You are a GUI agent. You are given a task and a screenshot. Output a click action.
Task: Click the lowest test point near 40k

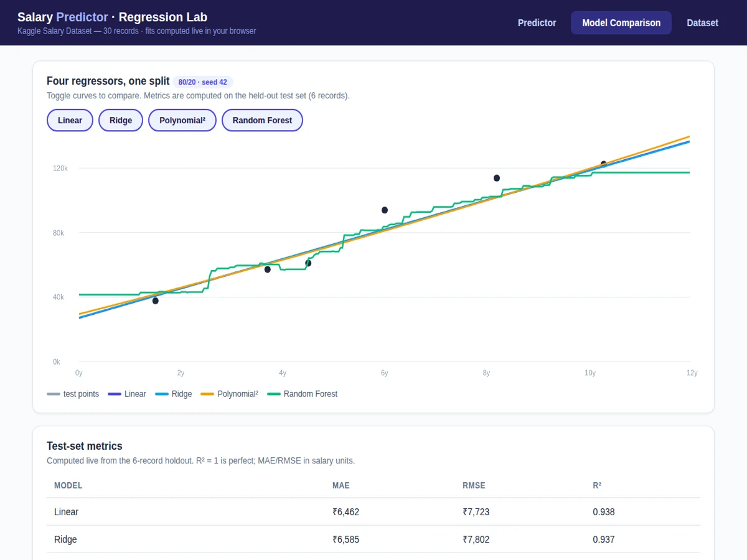click(156, 301)
